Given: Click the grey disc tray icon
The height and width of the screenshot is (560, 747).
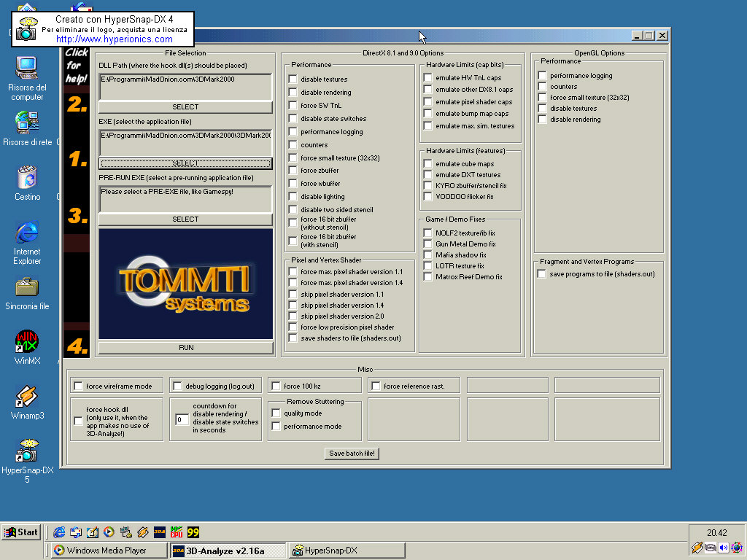Looking at the screenshot, I should tap(711, 548).
